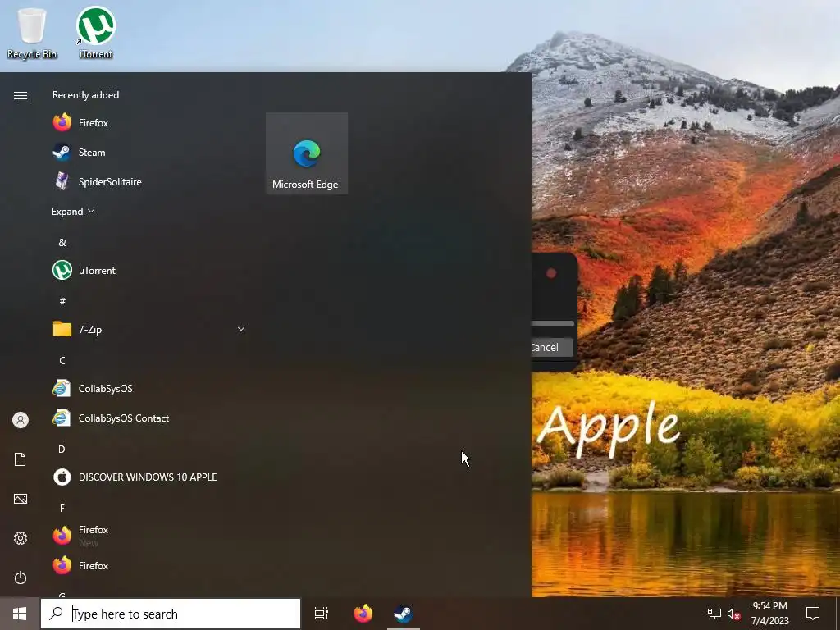Open the uTorrent desktop shortcut
The width and height of the screenshot is (840, 630).
96,32
